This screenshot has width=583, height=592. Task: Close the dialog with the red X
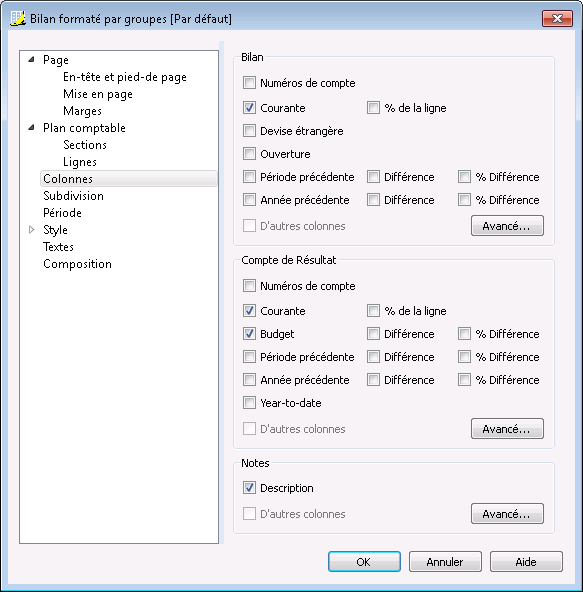point(557,18)
